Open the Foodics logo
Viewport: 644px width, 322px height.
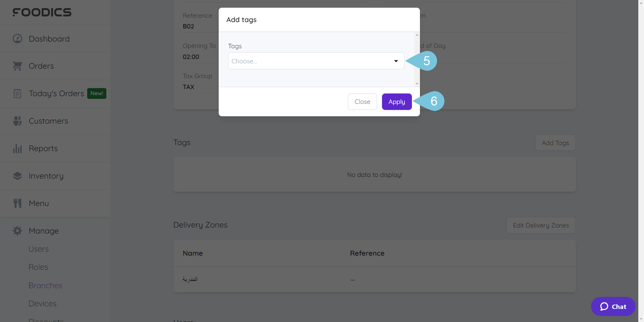point(42,12)
